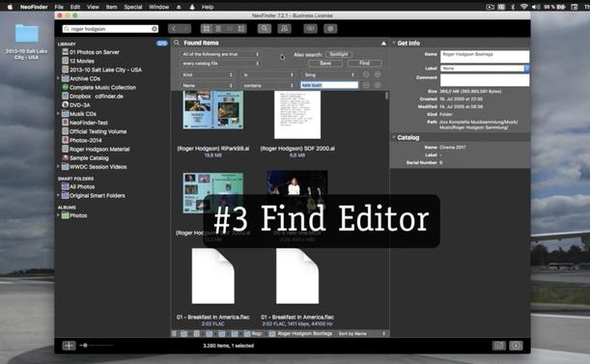Open the 'contains' operator dropdown
The height and width of the screenshot is (364, 590).
[267, 85]
